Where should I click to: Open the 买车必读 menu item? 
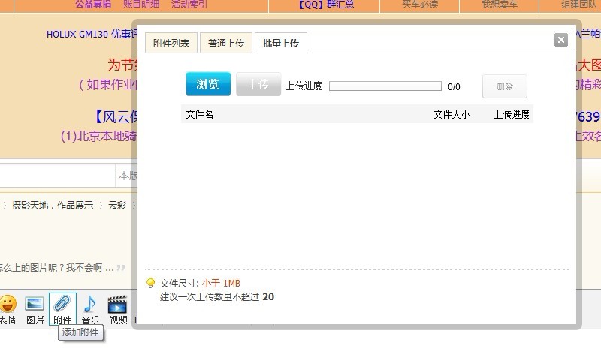tap(420, 4)
